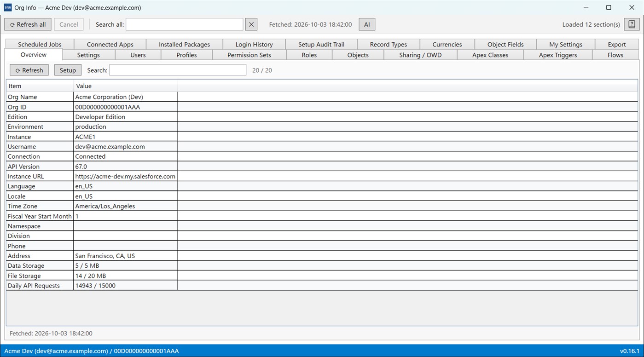The width and height of the screenshot is (644, 357).
Task: Open the Currencies tab
Action: 447,44
